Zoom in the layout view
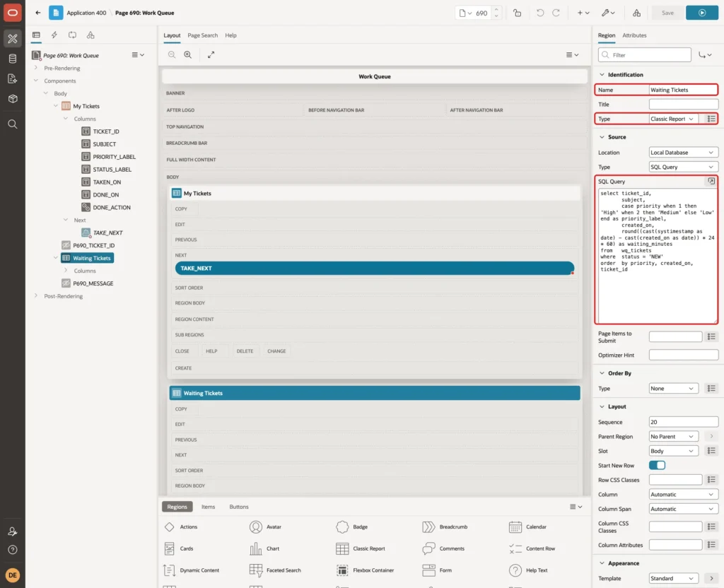 [x=188, y=54]
